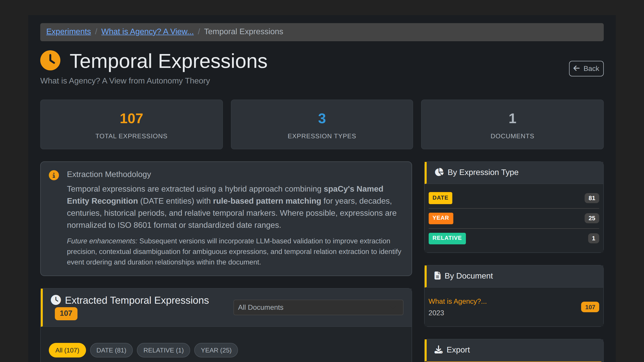
Task: Select the YEAR (25) filter pill
Action: (216, 350)
